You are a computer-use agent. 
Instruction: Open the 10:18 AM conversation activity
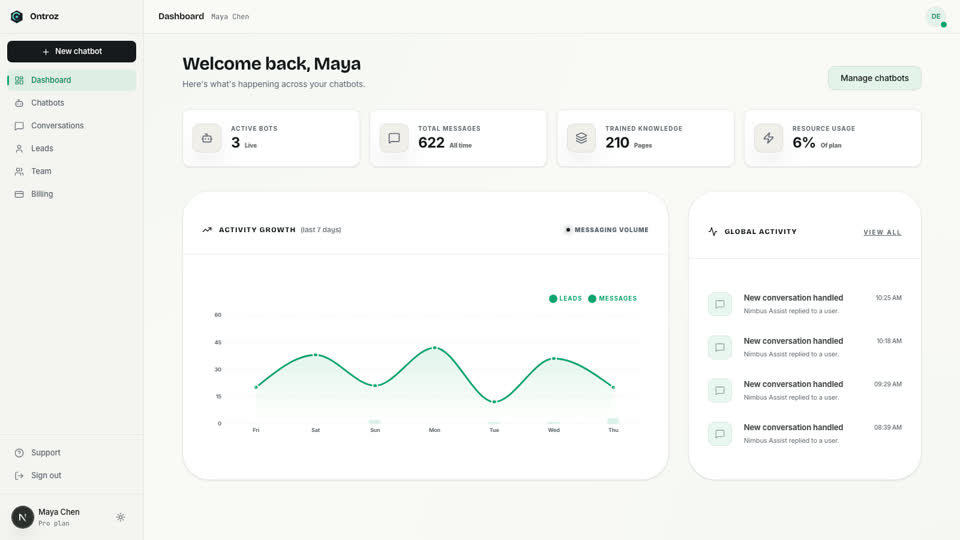point(804,347)
